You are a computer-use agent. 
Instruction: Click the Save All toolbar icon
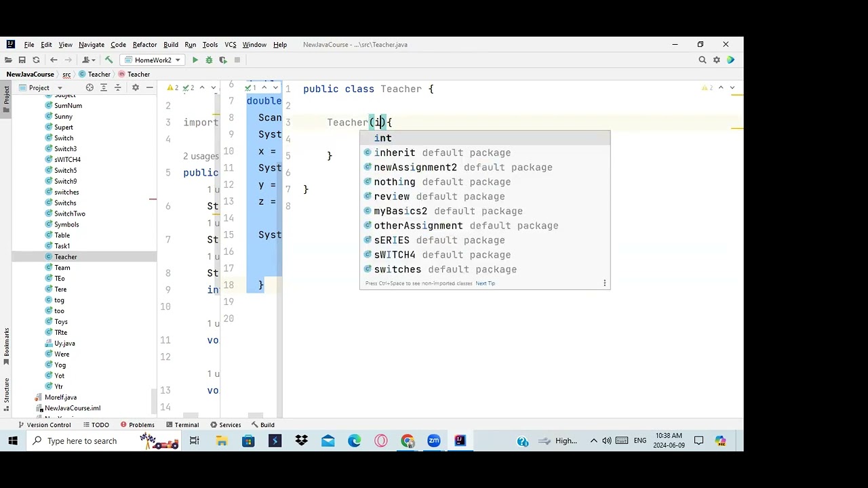click(x=22, y=60)
